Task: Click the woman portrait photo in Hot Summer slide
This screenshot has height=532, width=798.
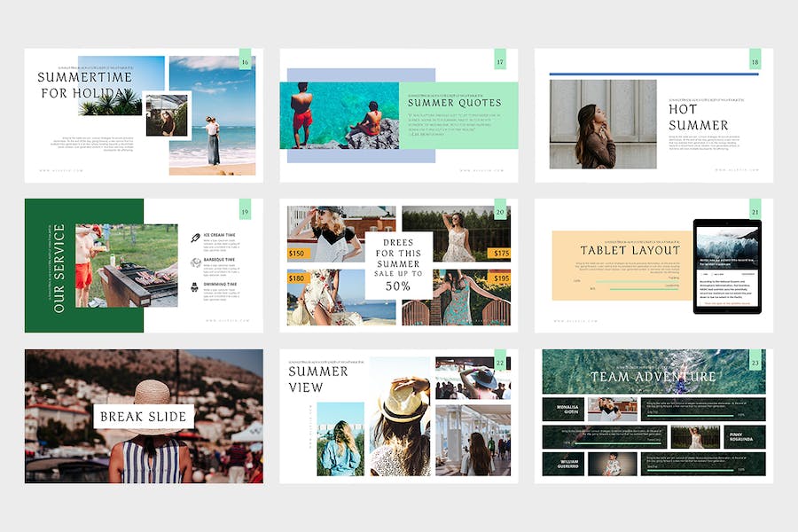Action: (x=603, y=124)
